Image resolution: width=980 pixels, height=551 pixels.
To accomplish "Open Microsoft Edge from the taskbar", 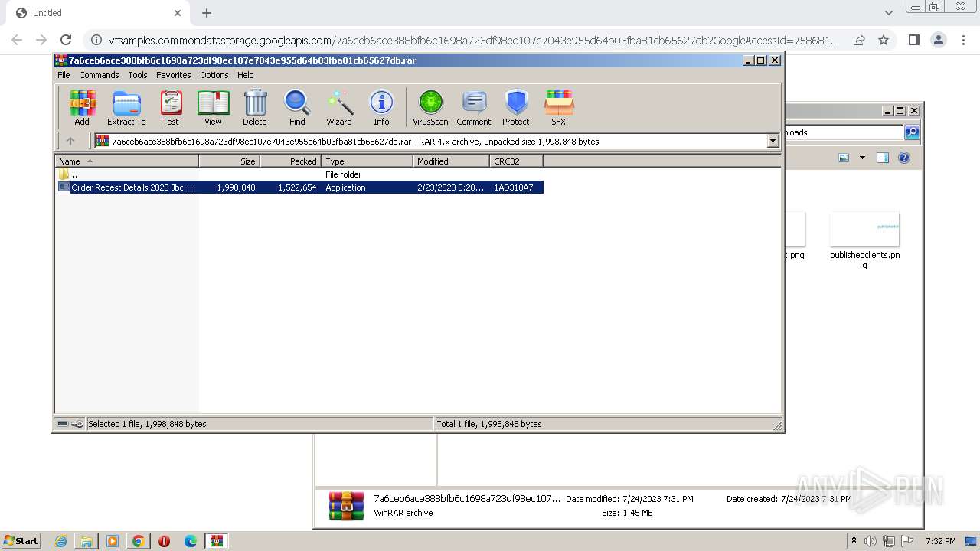I will 191,541.
